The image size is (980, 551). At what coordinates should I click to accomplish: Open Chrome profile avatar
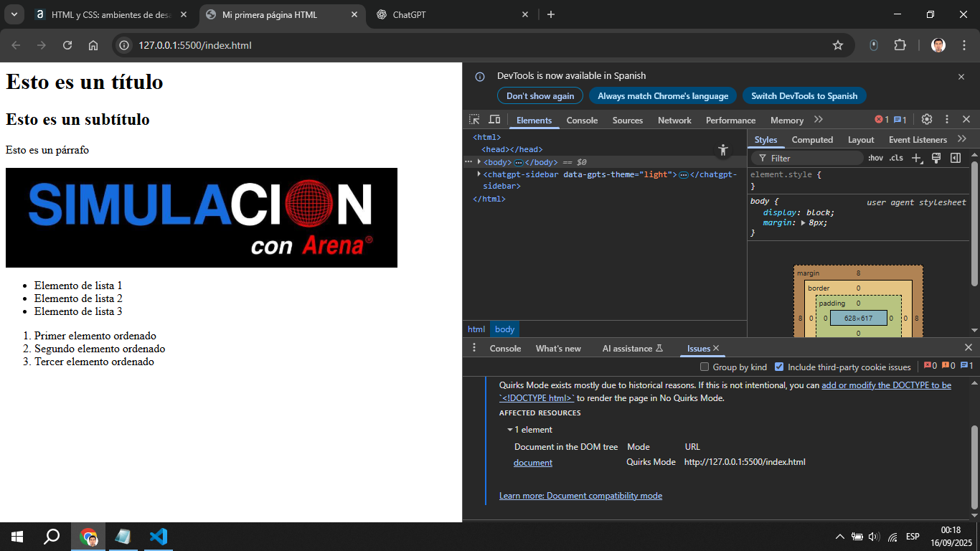pos(938,45)
